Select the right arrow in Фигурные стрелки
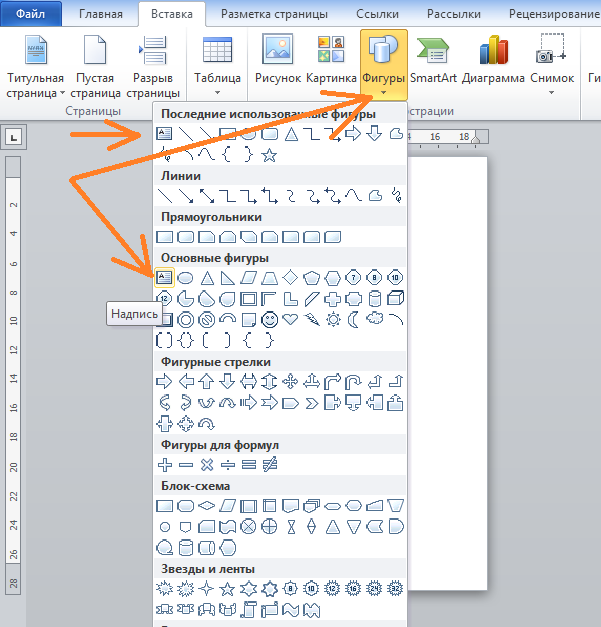This screenshot has height=627, width=601. [x=165, y=381]
